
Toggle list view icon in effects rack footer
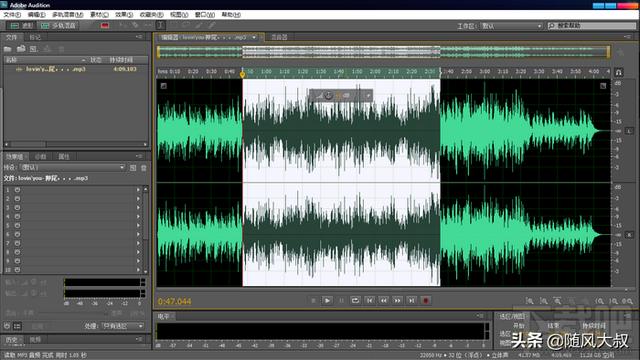[x=17, y=326]
